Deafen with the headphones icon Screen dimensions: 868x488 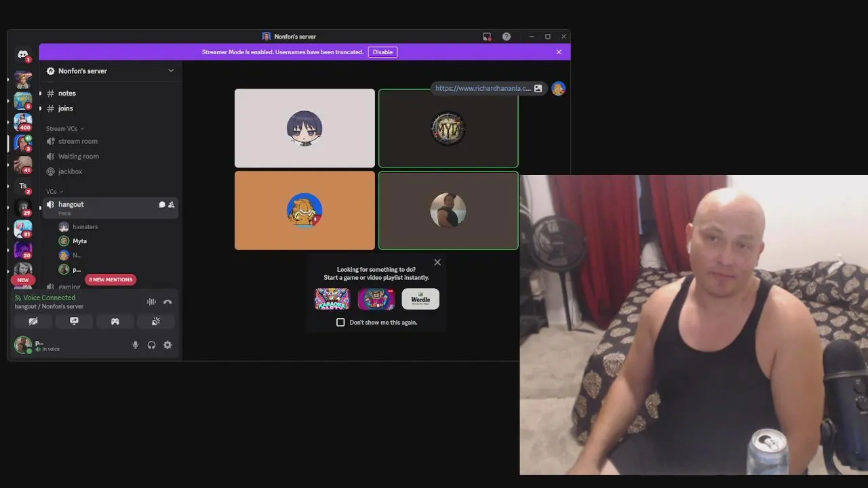[x=151, y=345]
